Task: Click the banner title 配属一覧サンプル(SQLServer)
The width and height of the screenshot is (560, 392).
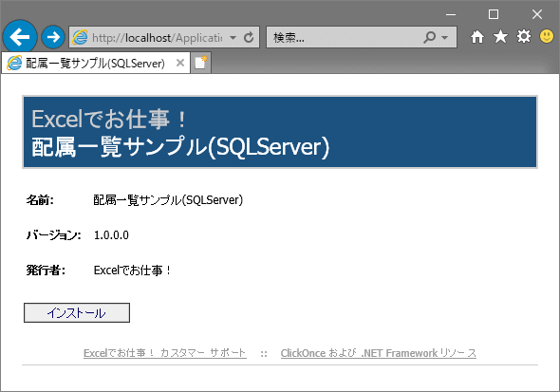Action: pyautogui.click(x=180, y=146)
